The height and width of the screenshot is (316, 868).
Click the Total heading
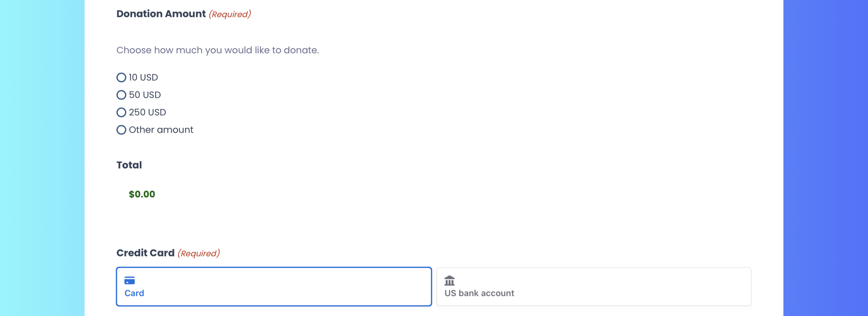click(x=129, y=165)
